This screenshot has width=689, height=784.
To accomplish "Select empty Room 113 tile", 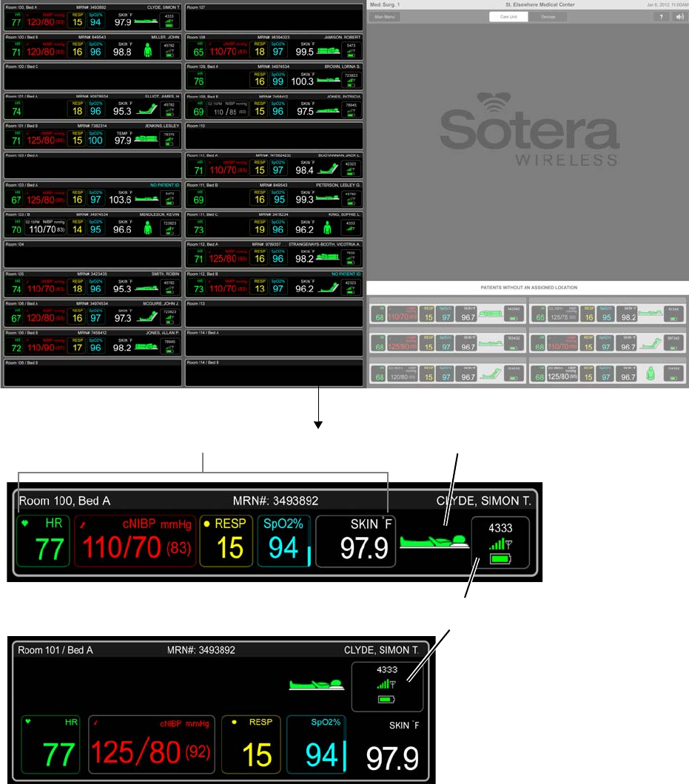I will pos(275,314).
